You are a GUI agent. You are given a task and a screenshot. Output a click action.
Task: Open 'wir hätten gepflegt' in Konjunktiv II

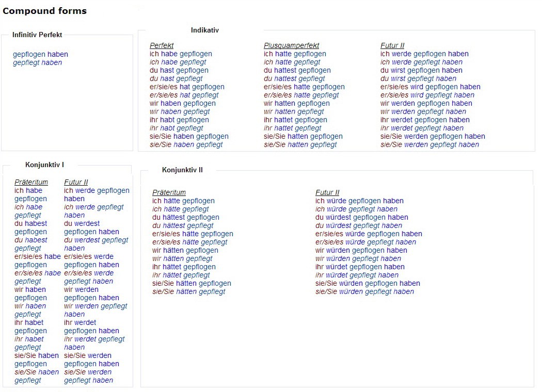pos(182,258)
